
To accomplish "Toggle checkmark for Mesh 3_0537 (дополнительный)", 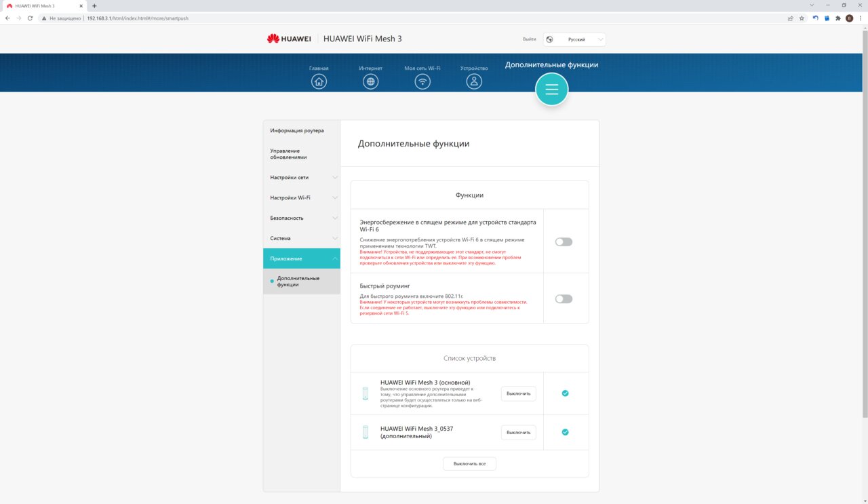I will pos(565,432).
